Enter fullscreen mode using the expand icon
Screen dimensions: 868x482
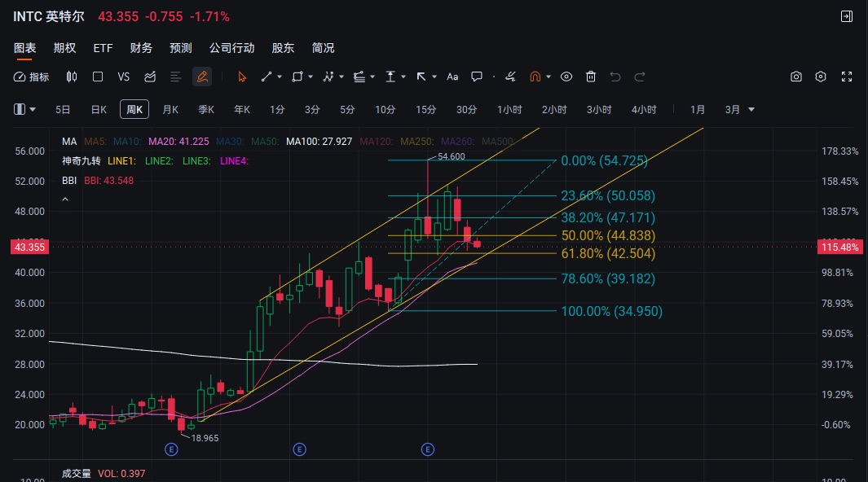click(x=847, y=77)
